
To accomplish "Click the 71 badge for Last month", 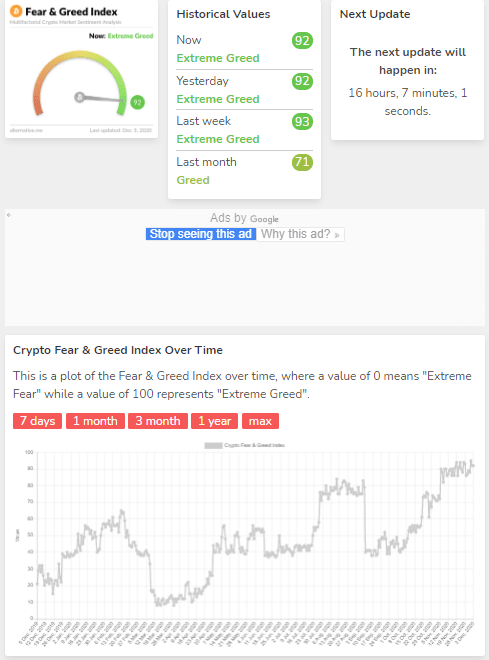I will point(302,162).
